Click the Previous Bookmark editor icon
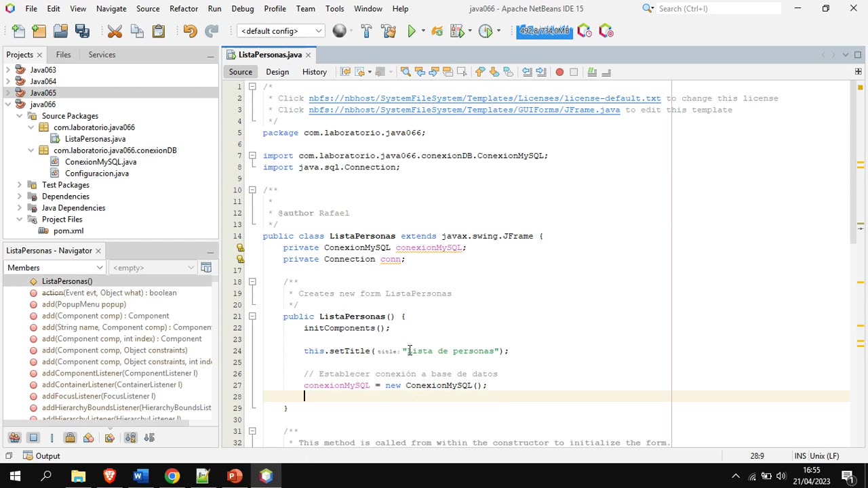 coord(480,72)
